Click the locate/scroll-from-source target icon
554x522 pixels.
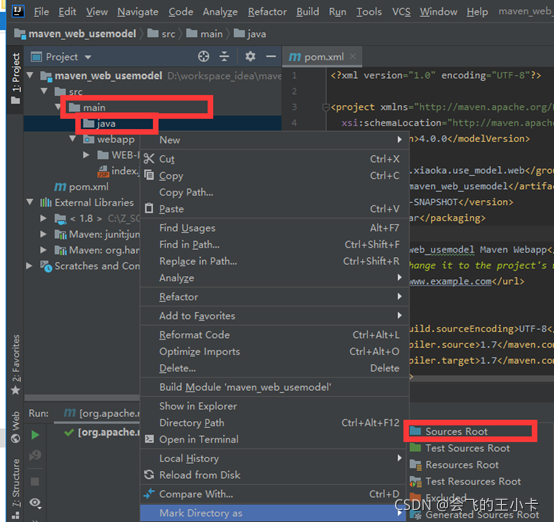pyautogui.click(x=204, y=57)
